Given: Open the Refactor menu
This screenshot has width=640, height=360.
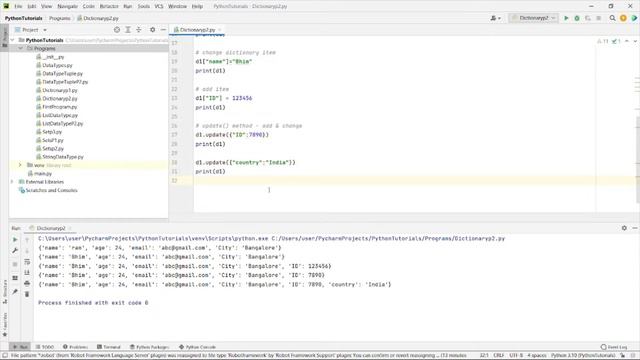Looking at the screenshot, I should 109,6.
